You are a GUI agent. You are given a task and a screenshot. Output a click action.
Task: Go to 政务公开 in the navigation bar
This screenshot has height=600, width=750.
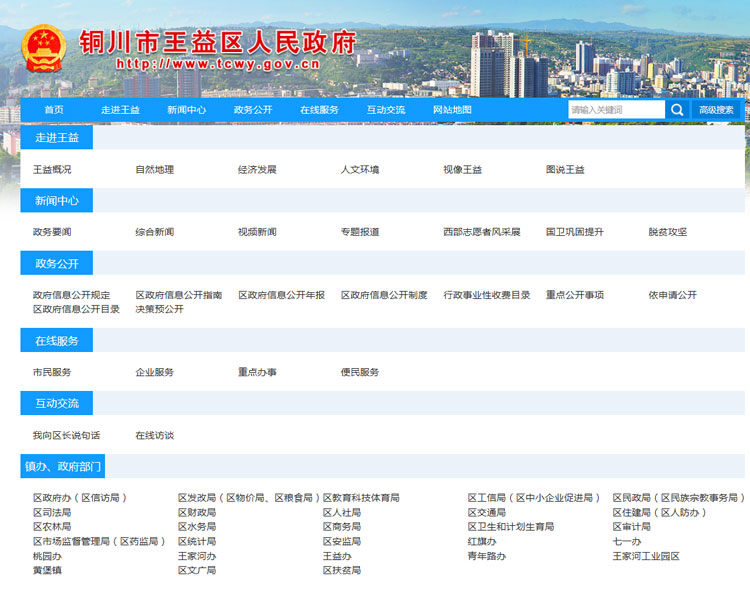pos(253,110)
